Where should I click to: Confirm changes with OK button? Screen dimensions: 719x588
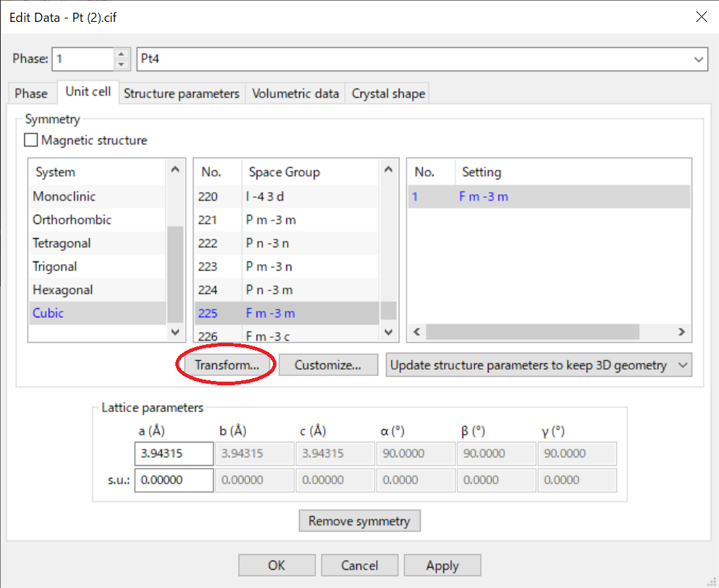click(x=276, y=565)
